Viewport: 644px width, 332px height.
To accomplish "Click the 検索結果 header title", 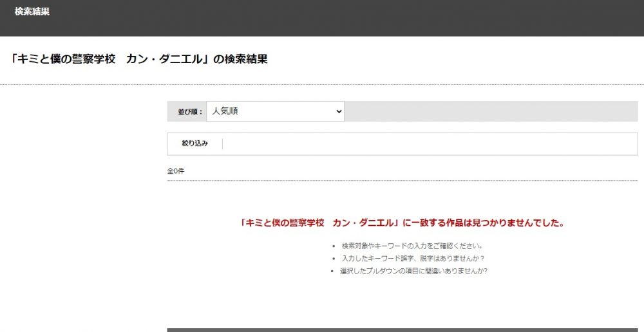I will click(x=32, y=12).
